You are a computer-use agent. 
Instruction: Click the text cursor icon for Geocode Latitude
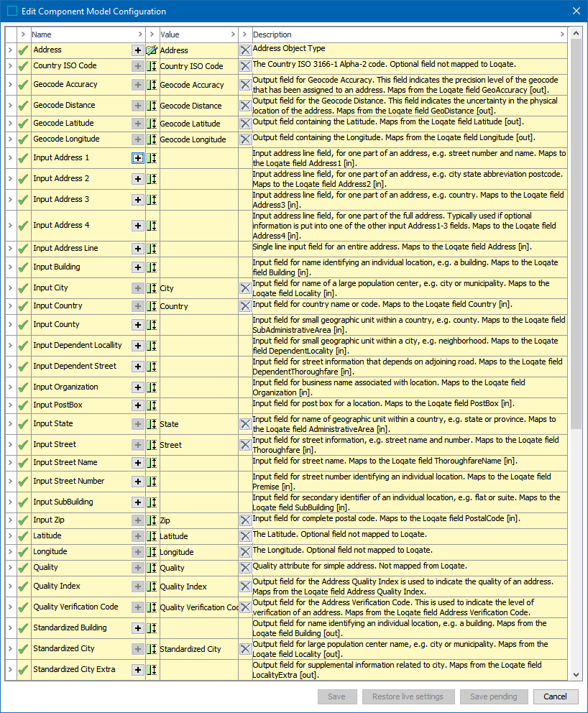tap(152, 124)
